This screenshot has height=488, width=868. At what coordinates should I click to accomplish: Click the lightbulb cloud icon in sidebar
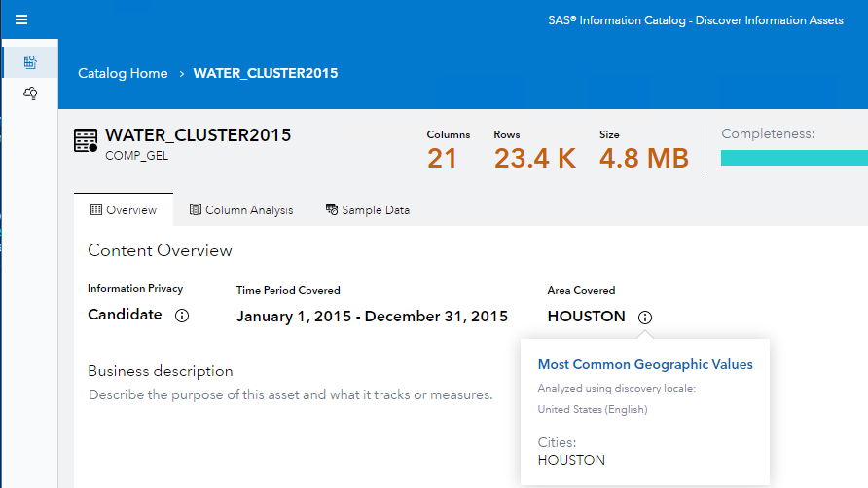[30, 94]
